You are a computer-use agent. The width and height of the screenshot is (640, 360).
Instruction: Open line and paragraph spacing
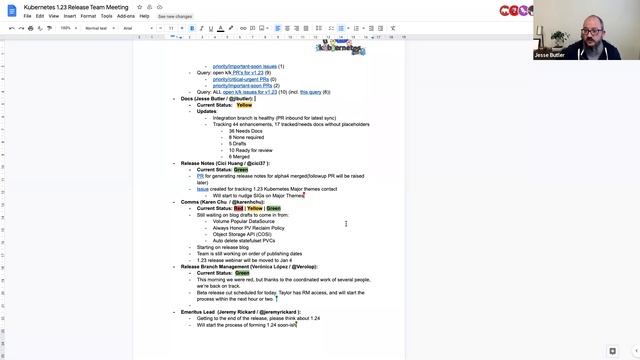point(318,28)
